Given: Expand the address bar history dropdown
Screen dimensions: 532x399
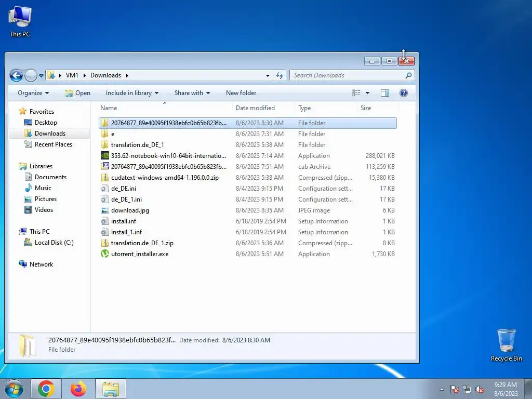Looking at the screenshot, I should click(x=268, y=76).
